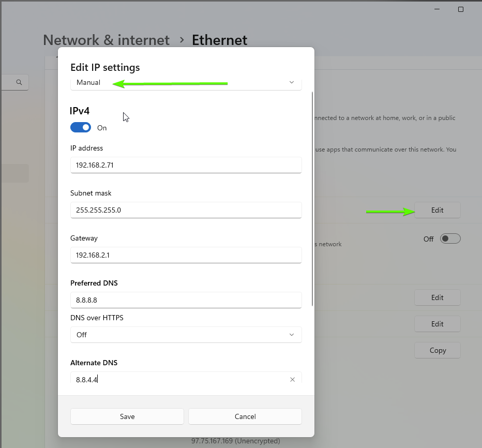Click the Edit button with green arrow
The image size is (482, 448).
point(437,210)
